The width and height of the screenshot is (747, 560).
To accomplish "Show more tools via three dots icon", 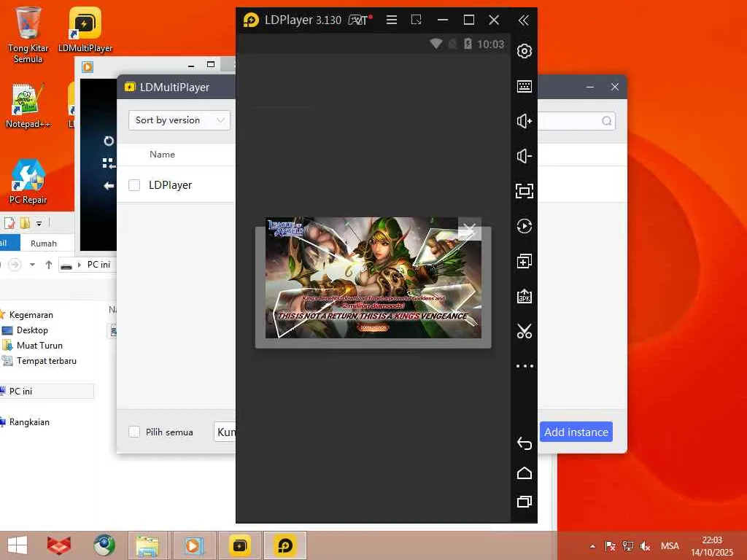I will [x=524, y=366].
